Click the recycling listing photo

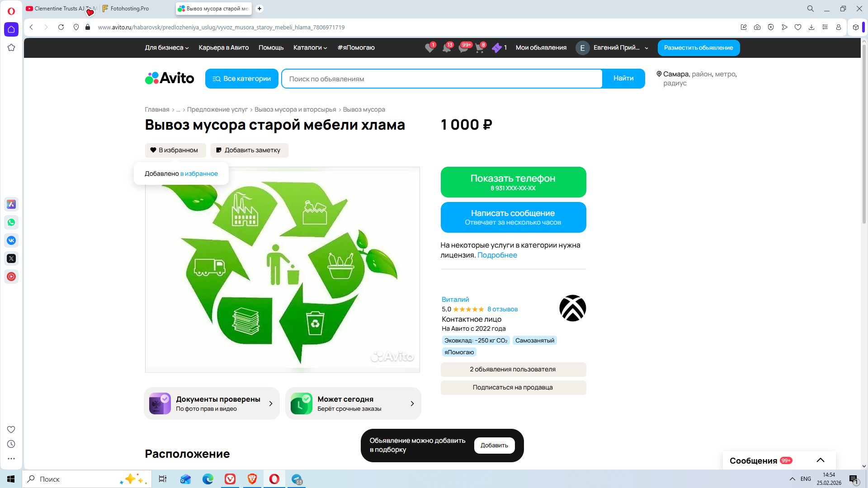(282, 270)
